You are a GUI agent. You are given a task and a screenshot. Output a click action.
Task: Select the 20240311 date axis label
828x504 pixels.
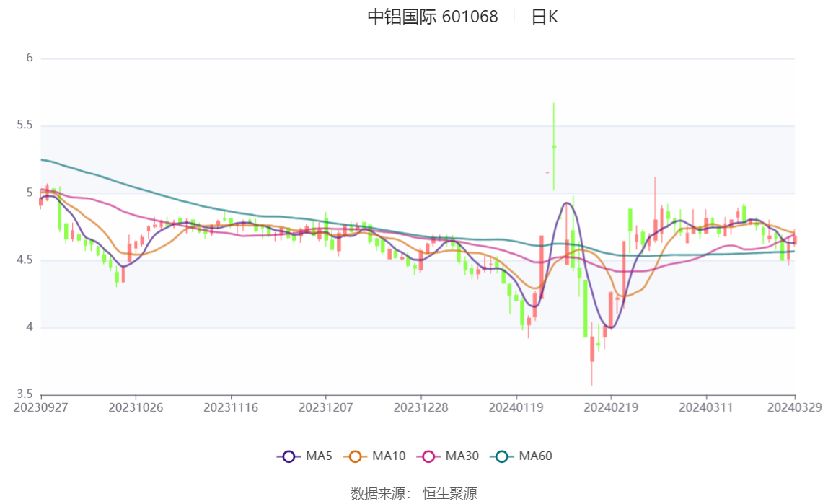click(x=706, y=407)
